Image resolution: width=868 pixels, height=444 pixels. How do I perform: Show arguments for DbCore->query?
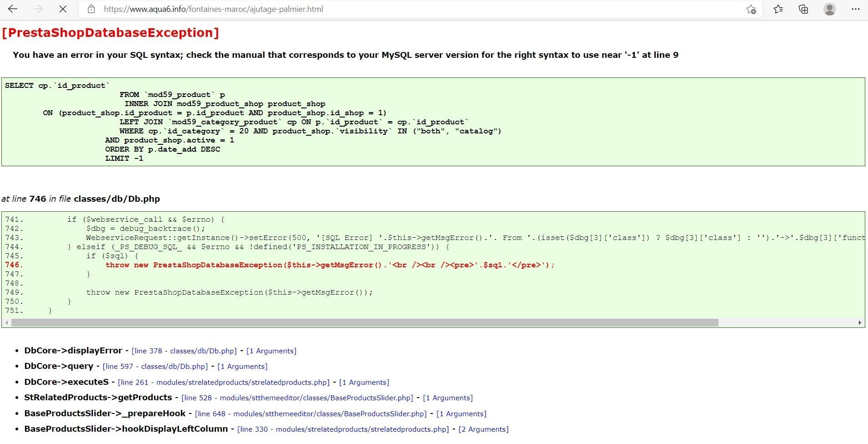pos(242,367)
